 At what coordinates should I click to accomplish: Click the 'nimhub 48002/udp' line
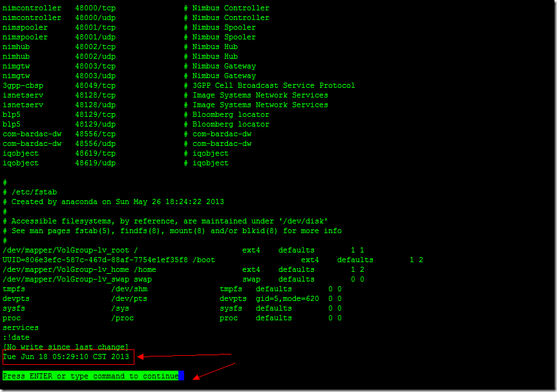120,56
